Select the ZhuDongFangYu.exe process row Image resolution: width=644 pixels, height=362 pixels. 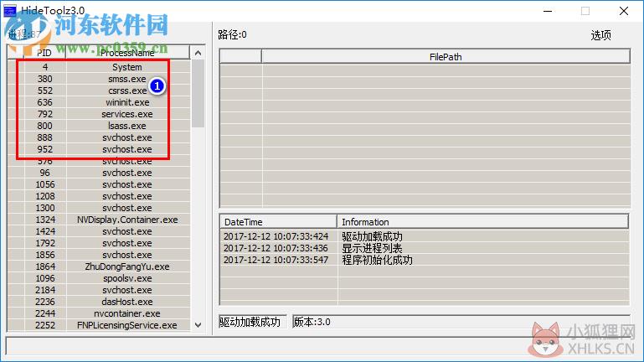(x=99, y=266)
